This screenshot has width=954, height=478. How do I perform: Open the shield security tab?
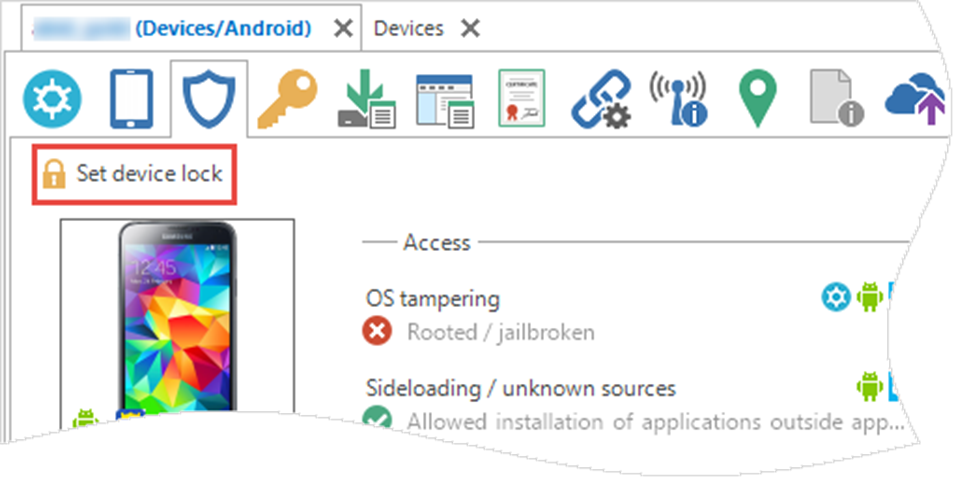pyautogui.click(x=208, y=99)
